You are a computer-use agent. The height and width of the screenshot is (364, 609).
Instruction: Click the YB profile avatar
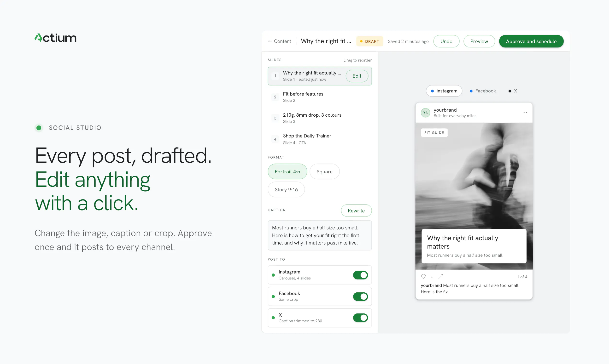pyautogui.click(x=425, y=113)
